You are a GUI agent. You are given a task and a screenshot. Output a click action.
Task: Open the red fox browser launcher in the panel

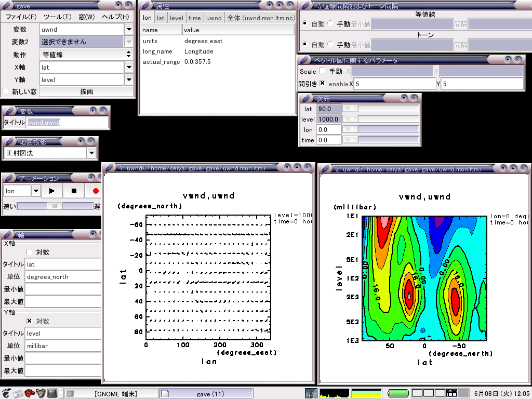(x=30, y=393)
